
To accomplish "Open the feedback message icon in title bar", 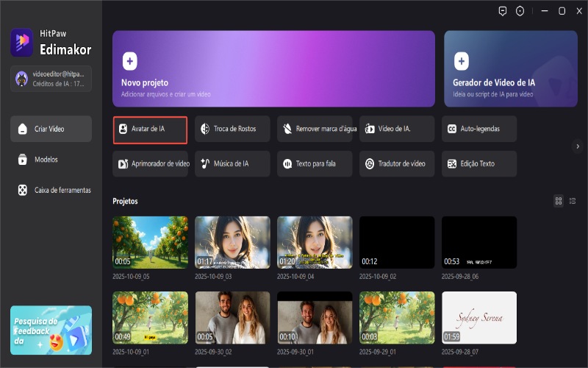I will [503, 11].
